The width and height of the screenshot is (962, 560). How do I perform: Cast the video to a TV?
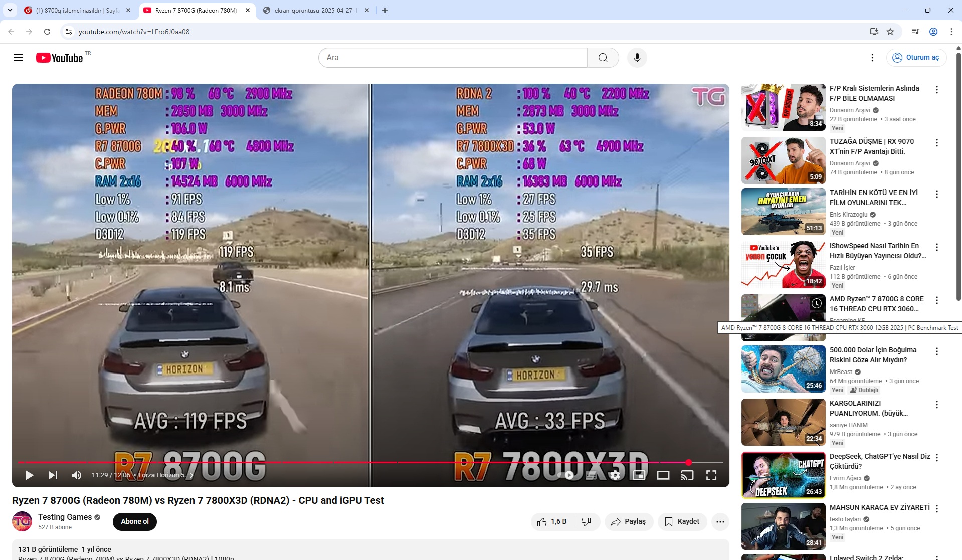[687, 475]
